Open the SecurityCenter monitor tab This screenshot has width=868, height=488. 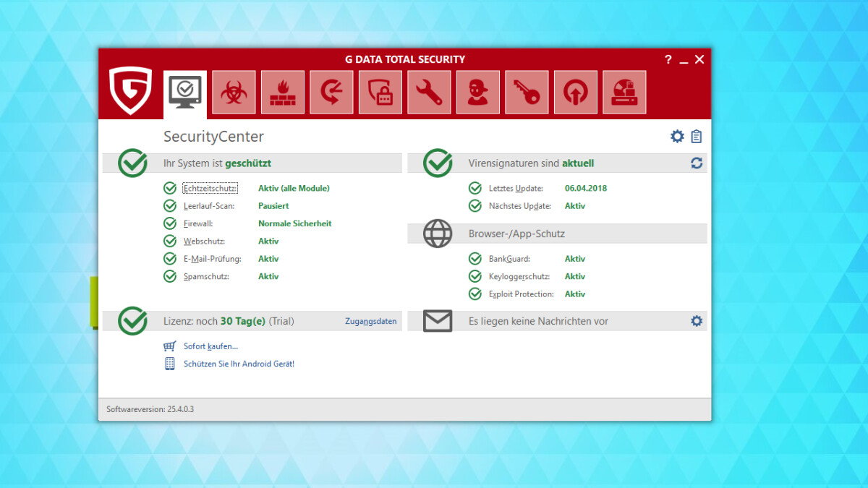(x=185, y=95)
